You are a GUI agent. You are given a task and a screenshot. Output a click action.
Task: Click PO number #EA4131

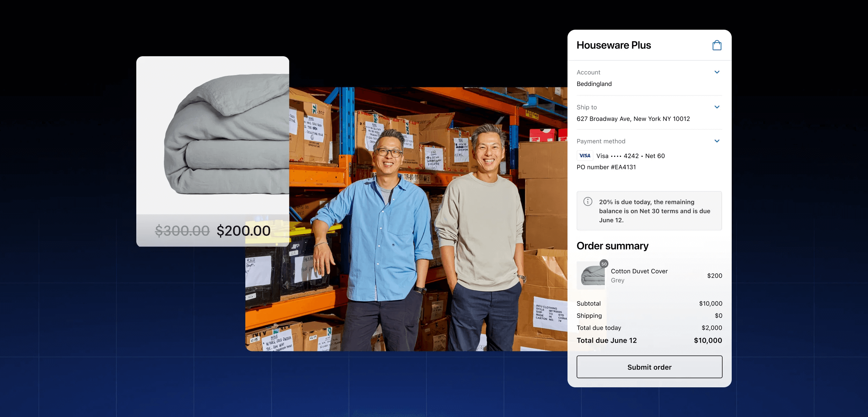click(607, 167)
